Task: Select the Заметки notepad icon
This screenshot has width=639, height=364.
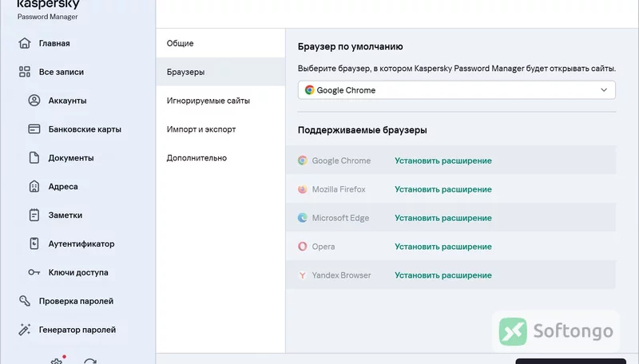Action: coord(34,215)
